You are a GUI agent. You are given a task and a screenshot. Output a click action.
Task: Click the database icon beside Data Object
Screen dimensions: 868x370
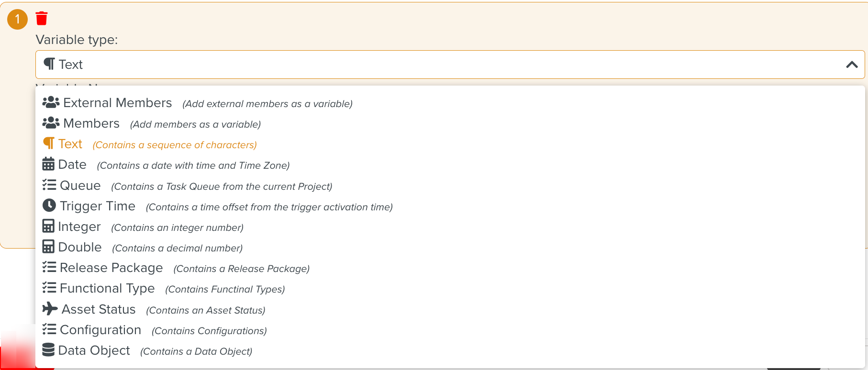49,349
